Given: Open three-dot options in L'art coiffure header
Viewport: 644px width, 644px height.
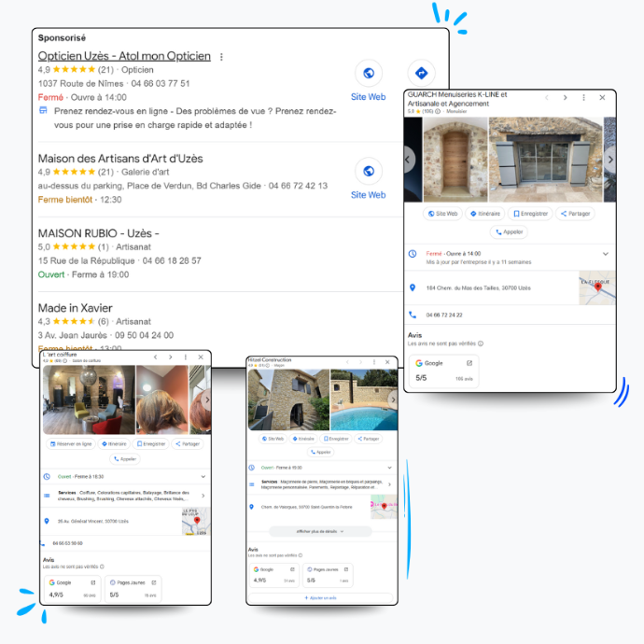Looking at the screenshot, I should (186, 357).
